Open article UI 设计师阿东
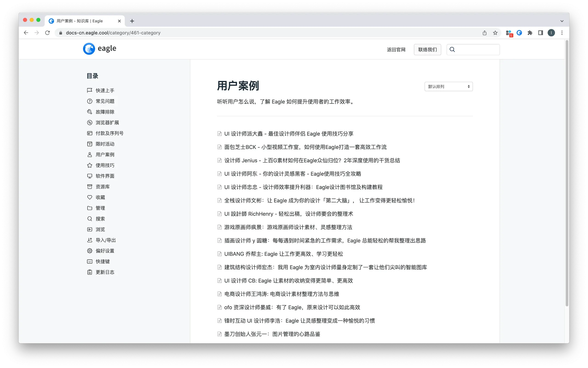Image resolution: width=588 pixels, height=368 pixels. click(x=293, y=174)
